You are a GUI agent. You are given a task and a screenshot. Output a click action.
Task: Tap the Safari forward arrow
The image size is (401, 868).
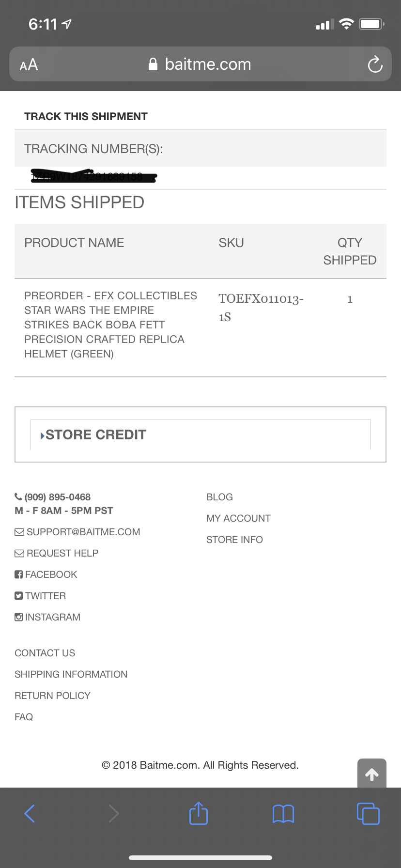pyautogui.click(x=114, y=813)
